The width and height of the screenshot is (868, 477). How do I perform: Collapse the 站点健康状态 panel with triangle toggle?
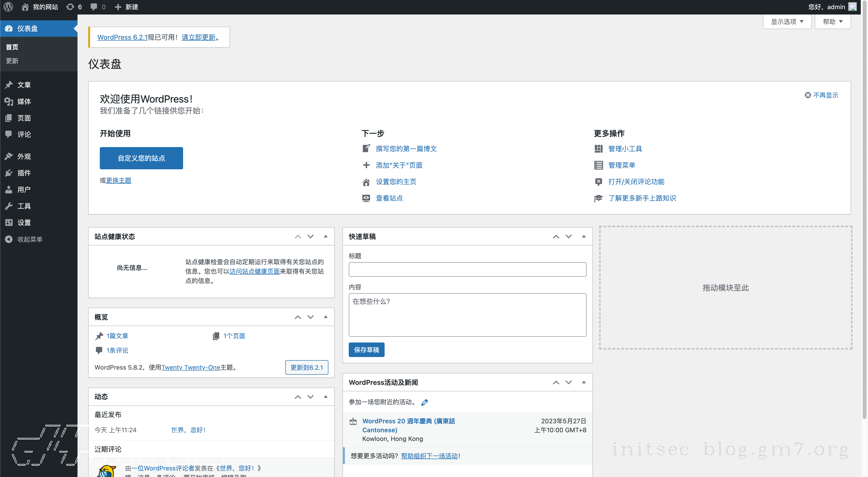click(x=325, y=236)
